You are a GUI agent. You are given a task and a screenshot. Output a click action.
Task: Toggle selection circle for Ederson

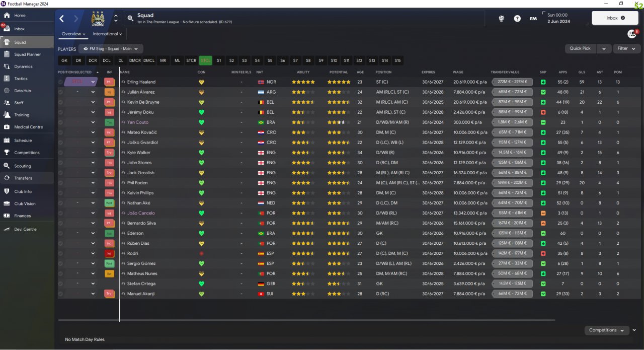click(60, 233)
